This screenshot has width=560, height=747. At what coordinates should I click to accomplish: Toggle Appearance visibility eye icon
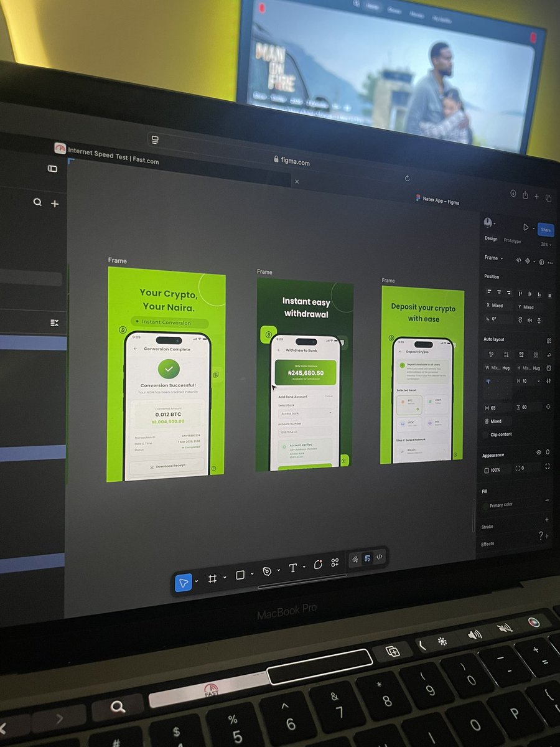pos(539,452)
